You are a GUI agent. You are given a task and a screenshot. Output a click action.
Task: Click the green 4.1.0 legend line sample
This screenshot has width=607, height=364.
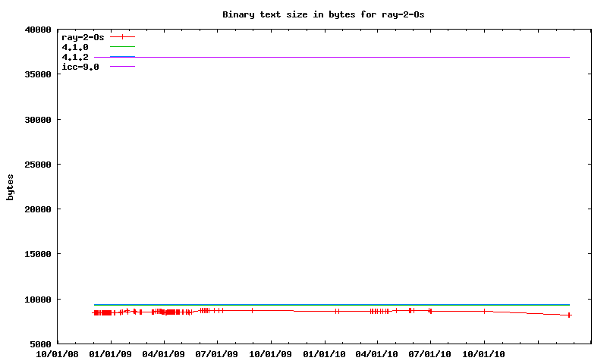[122, 47]
